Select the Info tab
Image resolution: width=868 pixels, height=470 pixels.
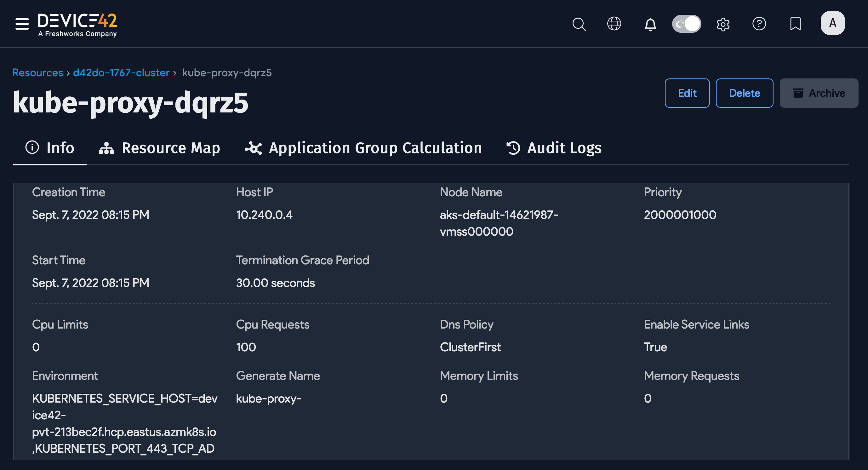point(50,148)
